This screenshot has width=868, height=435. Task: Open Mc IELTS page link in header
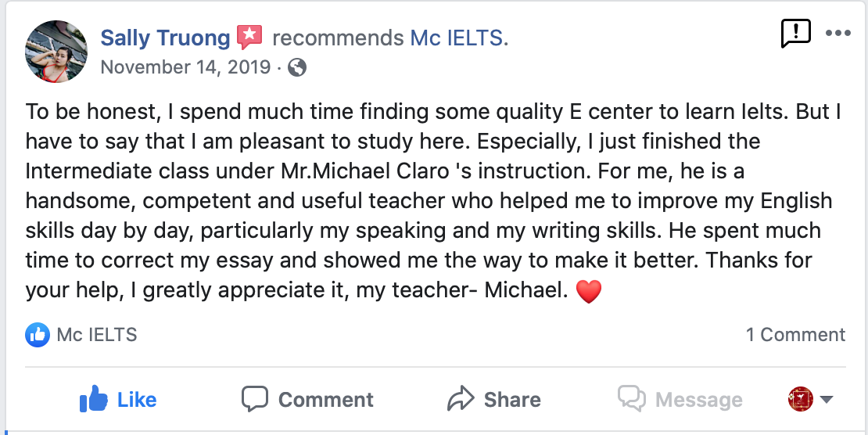[x=459, y=38]
